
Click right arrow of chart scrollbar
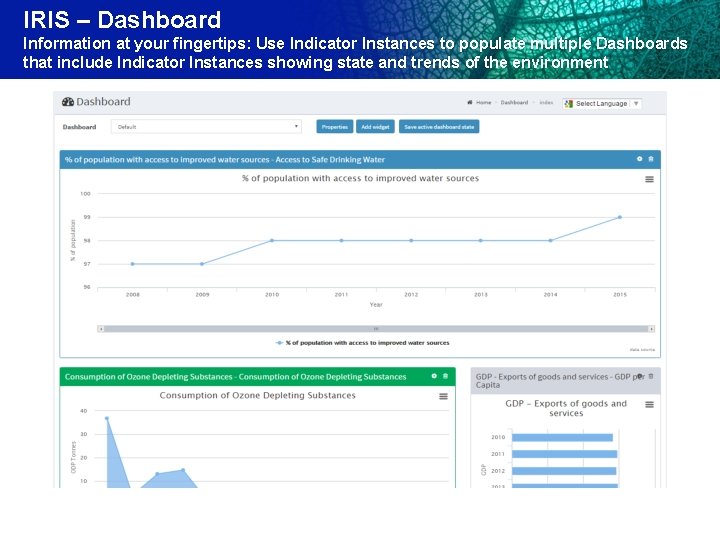(x=651, y=329)
